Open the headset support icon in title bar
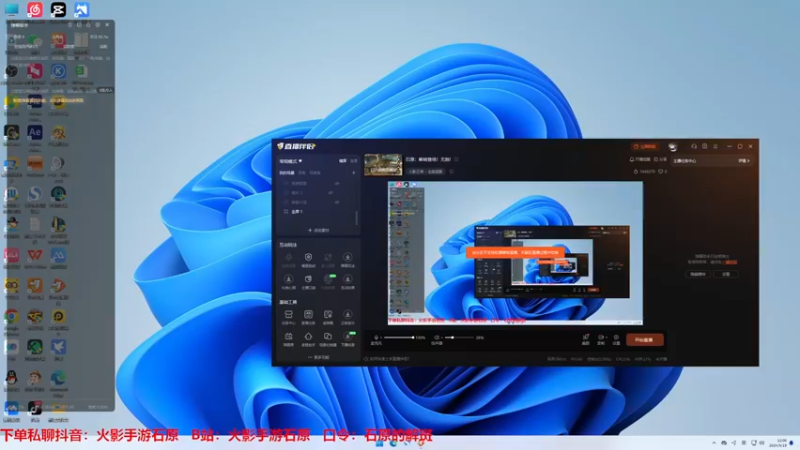Viewport: 800px width, 450px height. coord(694,146)
